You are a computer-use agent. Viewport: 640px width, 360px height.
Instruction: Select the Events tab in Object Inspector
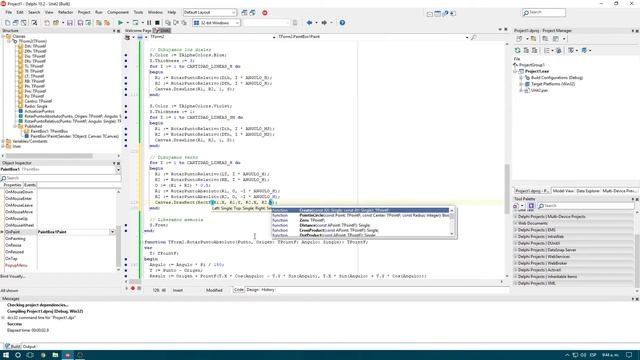30,185
